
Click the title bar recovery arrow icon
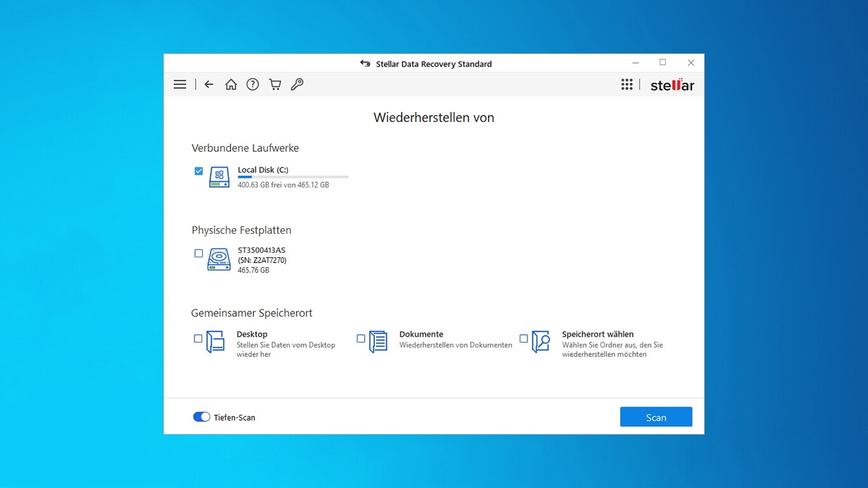[365, 64]
